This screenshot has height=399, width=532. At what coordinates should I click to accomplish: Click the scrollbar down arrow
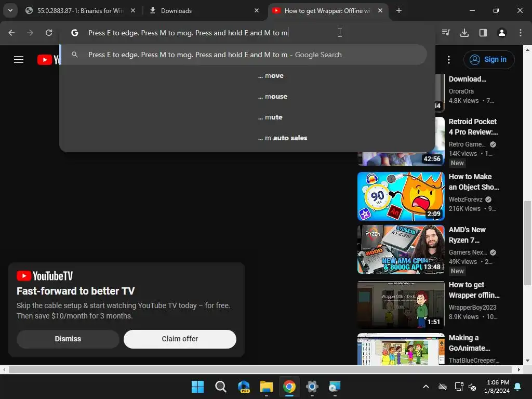(x=528, y=361)
